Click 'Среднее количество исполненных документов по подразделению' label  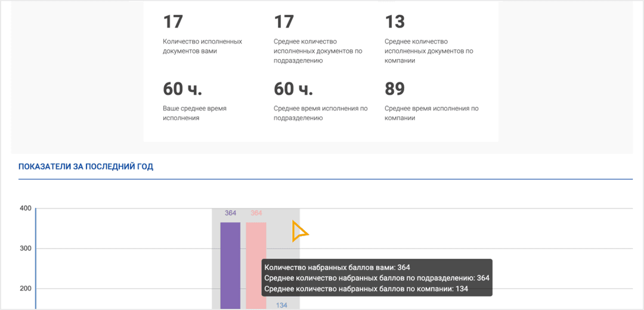[318, 51]
